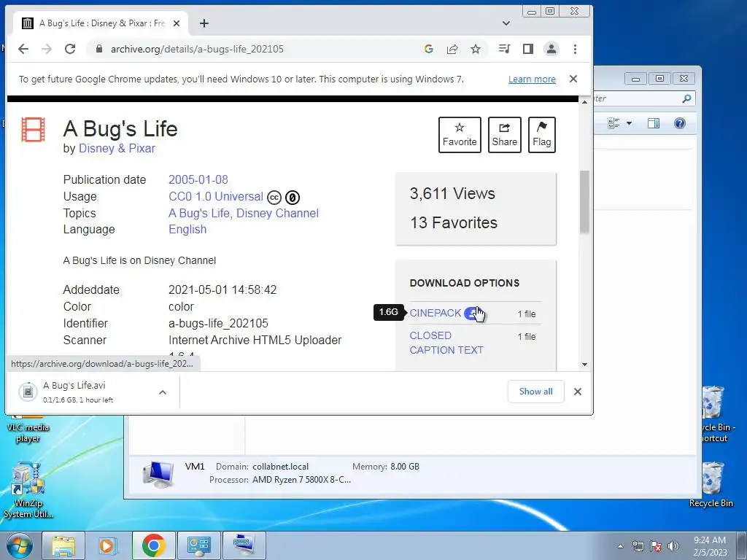Open a new tab with plus button
747x560 pixels.
(204, 23)
